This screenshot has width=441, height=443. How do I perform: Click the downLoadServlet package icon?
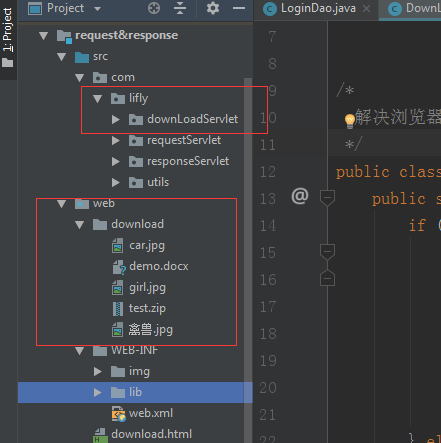coord(136,119)
